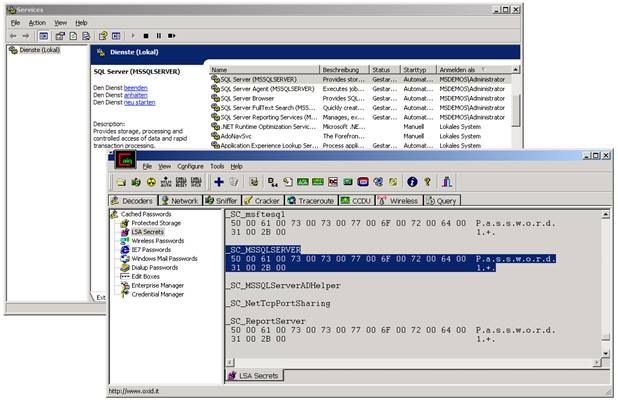
Task: Click the back arrow in Services toolbar
Action: (13, 36)
